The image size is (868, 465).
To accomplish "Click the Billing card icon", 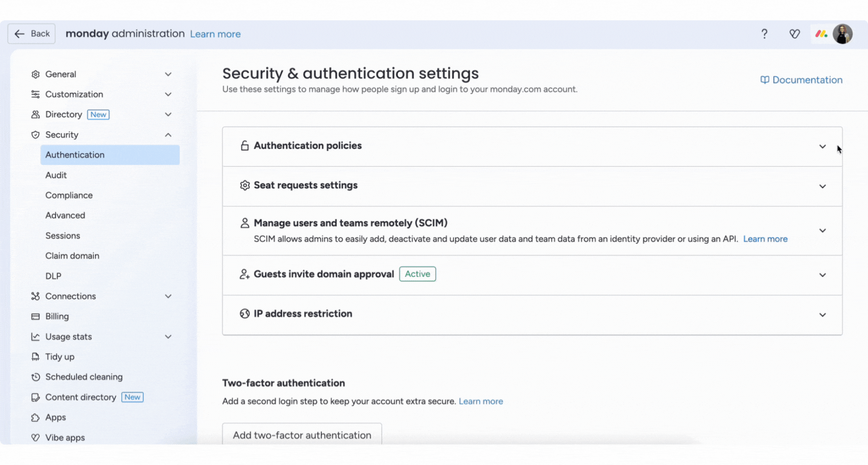I will click(x=36, y=316).
